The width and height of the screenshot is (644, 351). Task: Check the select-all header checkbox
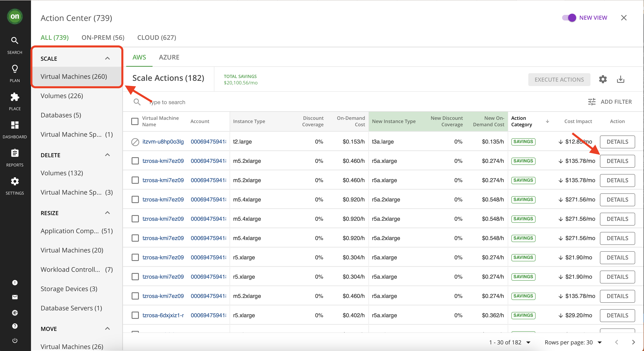(x=135, y=121)
